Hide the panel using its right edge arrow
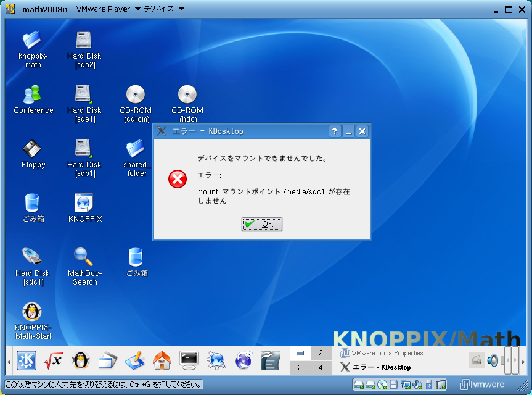Screen dimensions: 532x395 pyautogui.click(x=523, y=361)
